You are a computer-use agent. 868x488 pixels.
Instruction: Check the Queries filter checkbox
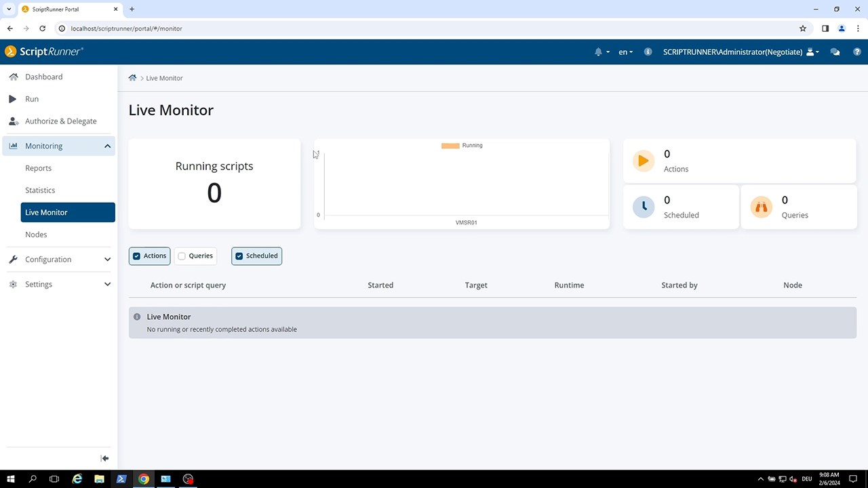[x=182, y=256]
